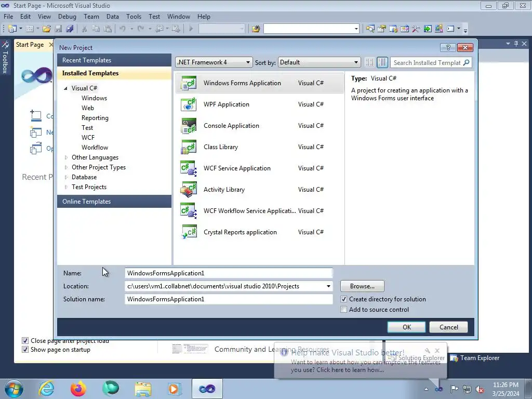The image size is (532, 399).
Task: Click Open File toolbar icon
Action: tap(46, 29)
